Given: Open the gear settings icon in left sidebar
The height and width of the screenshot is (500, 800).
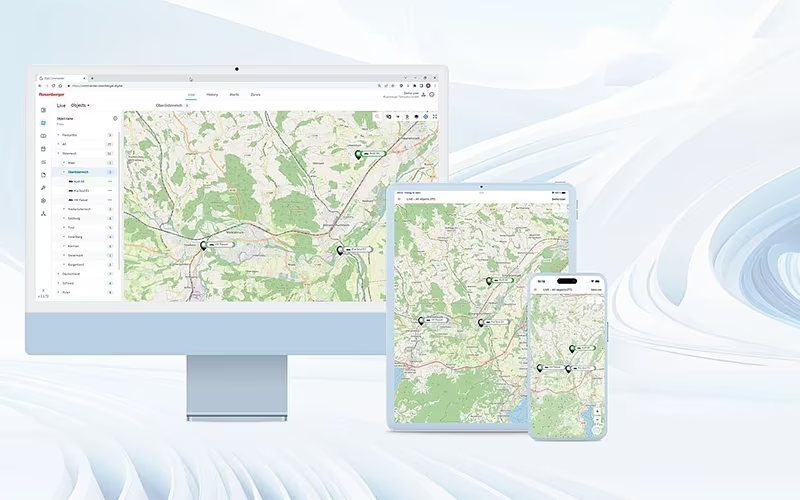Looking at the screenshot, I should click(x=43, y=201).
